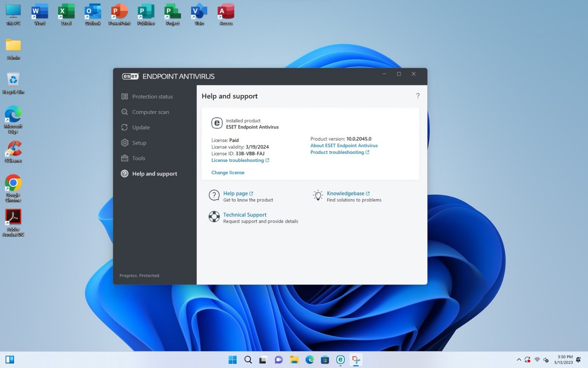Select Outlook desktop shortcut
Viewport: 588px width, 368px height.
[x=93, y=15]
